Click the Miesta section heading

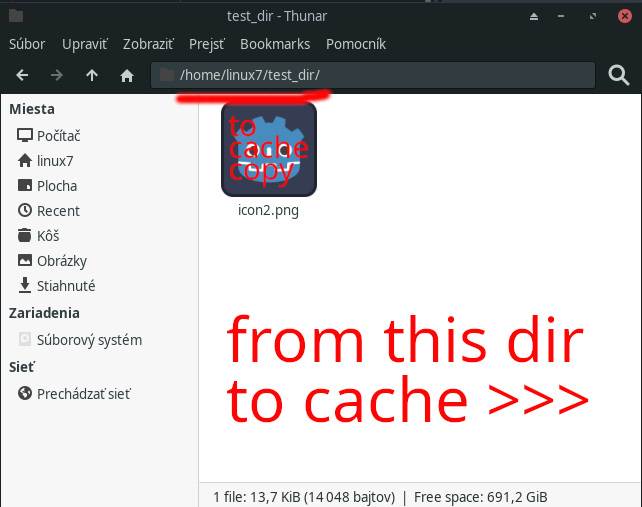32,109
